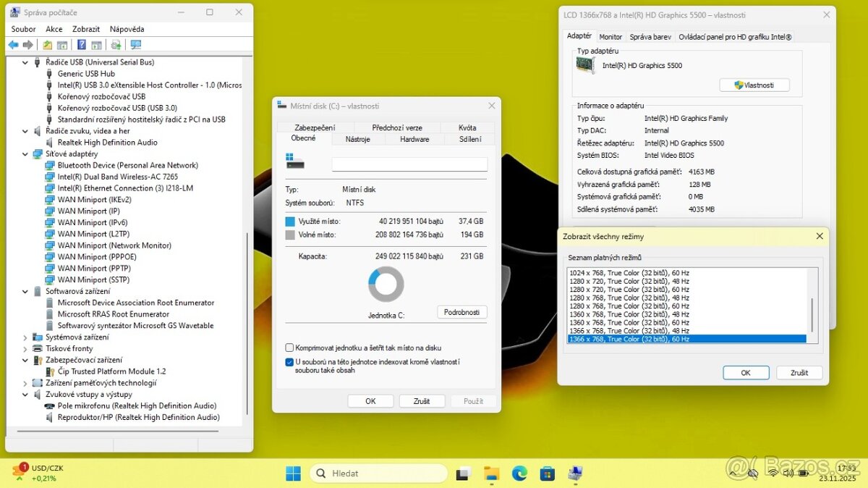The width and height of the screenshot is (868, 488).
Task: Click the Help icon in the console toolbar
Action: coord(81,44)
